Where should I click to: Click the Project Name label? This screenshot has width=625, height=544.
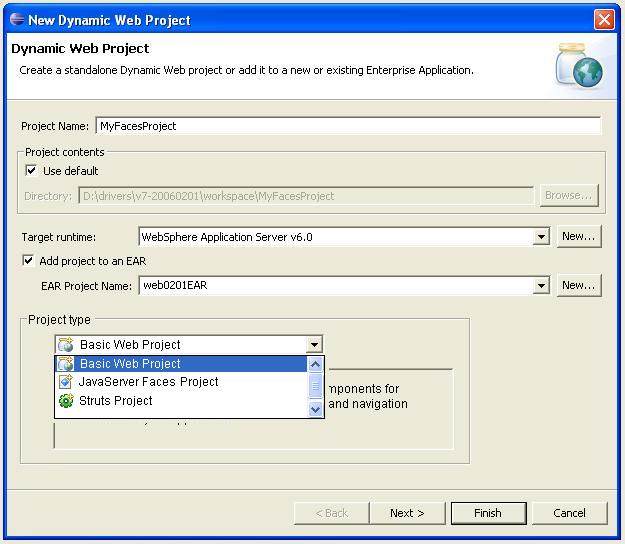point(55,126)
